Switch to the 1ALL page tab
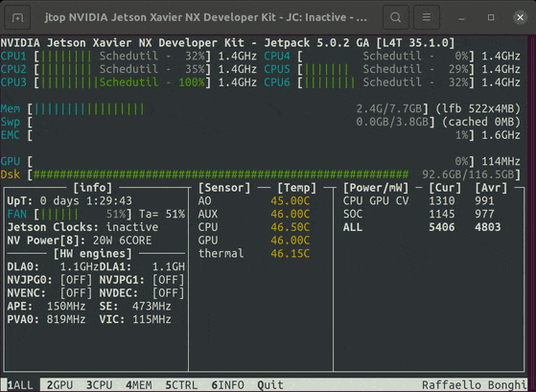Screen dimensions: 536x392 tap(20, 385)
